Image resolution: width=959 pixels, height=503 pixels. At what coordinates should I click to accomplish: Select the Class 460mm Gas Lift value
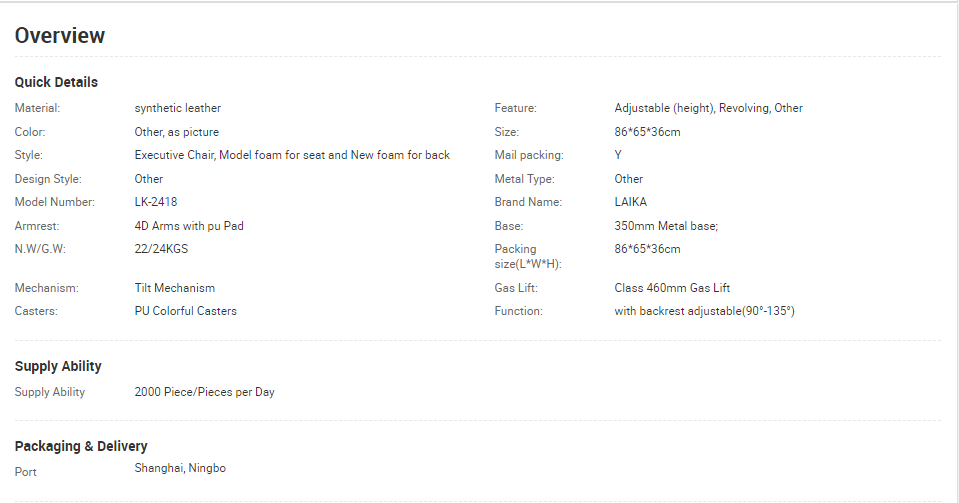coord(672,288)
